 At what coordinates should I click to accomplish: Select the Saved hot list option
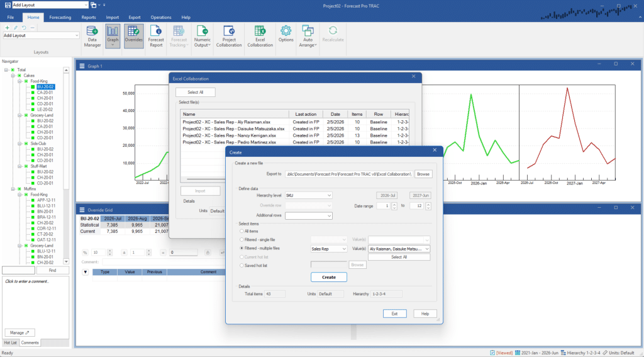pos(243,265)
